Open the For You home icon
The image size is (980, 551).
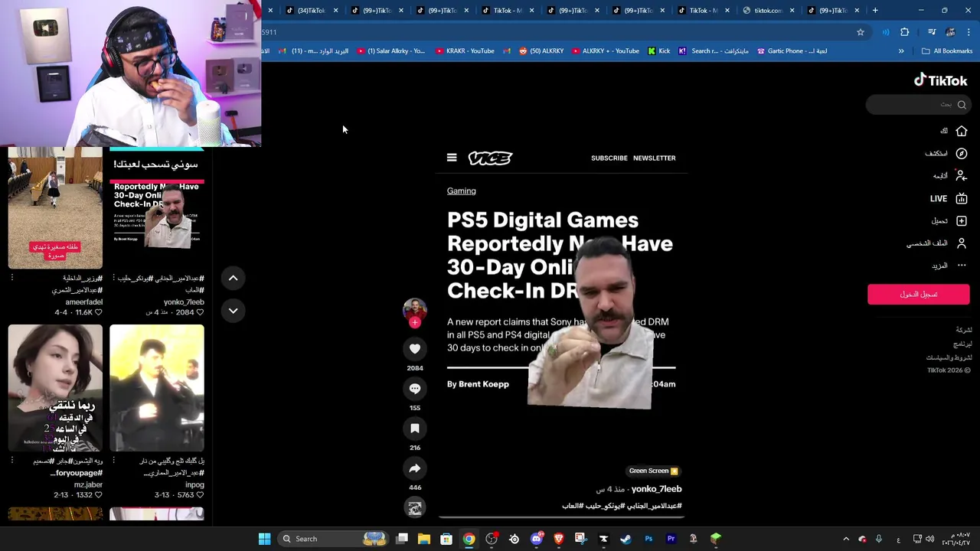click(x=961, y=131)
